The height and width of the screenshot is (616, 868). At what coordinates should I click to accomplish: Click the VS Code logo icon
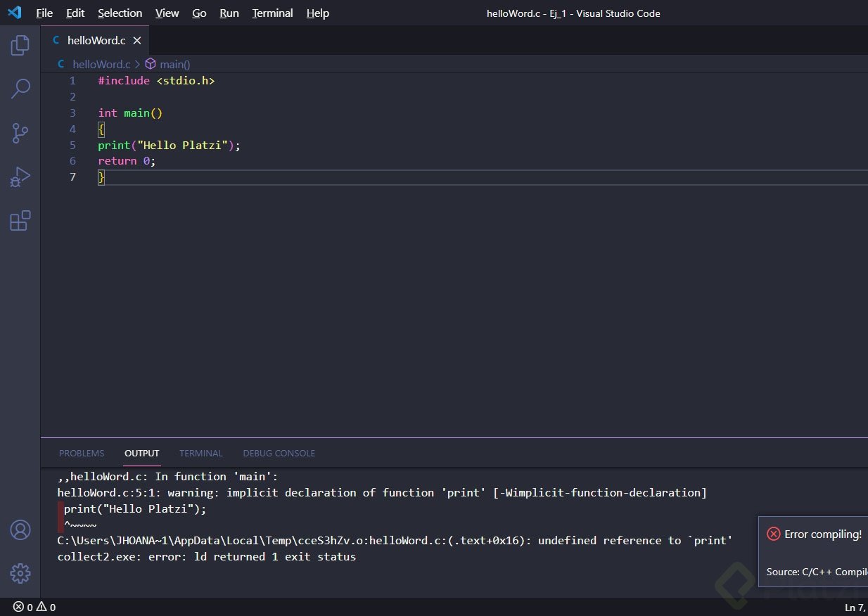click(15, 13)
